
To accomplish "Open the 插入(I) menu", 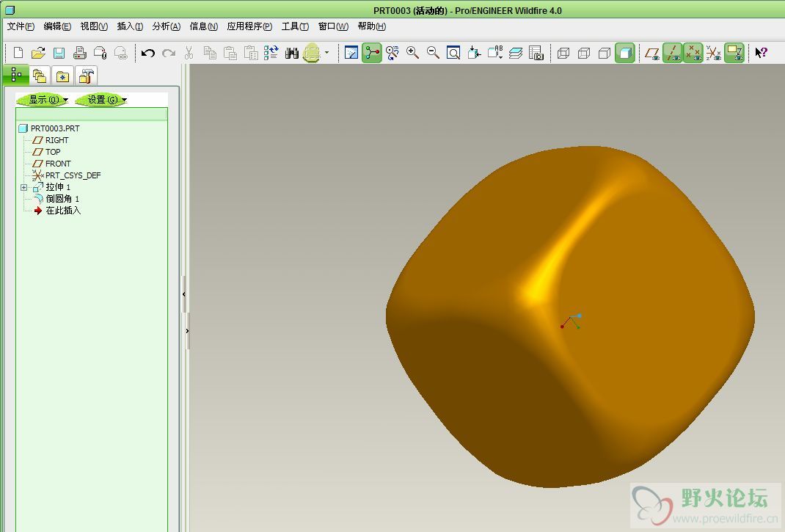I will point(130,26).
